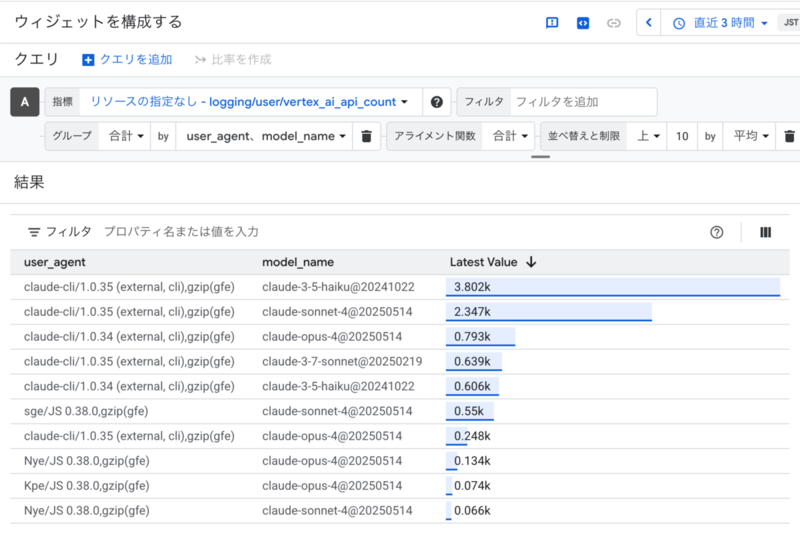Click sge/JS 0.38.0,gzip(gfe) user agent cell

point(86,411)
